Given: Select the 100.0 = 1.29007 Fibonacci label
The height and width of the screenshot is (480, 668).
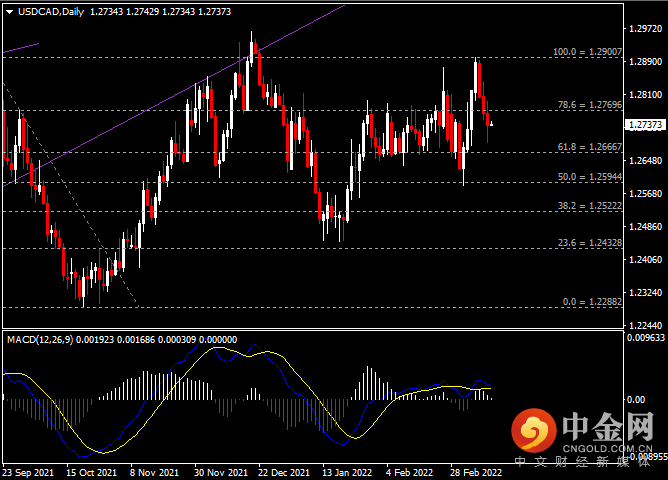Looking at the screenshot, I should [x=587, y=52].
